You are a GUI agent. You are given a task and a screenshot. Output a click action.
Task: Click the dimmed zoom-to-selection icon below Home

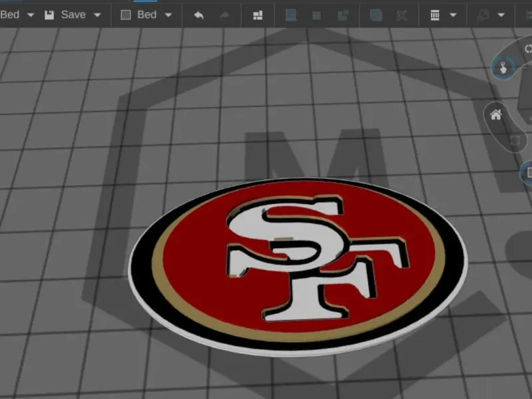[515, 140]
